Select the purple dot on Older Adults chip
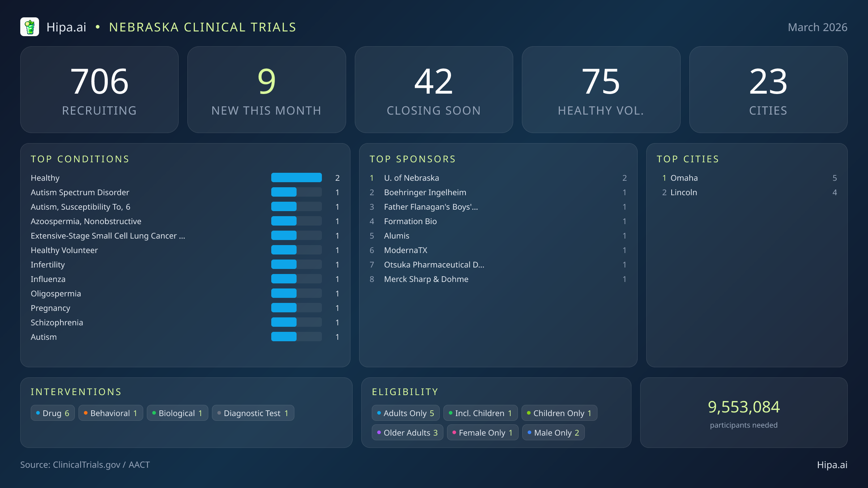Screen dimensions: 868x488 pyautogui.click(x=379, y=432)
